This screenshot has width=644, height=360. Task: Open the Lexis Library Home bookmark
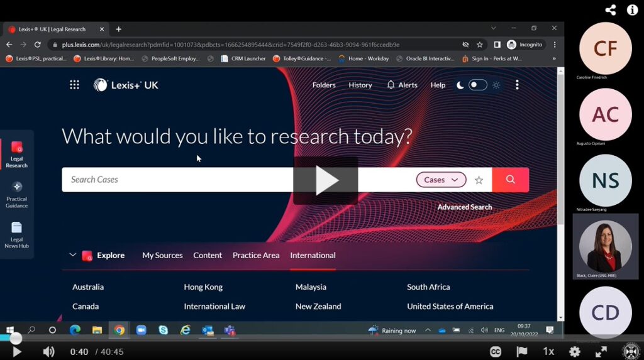pos(104,58)
